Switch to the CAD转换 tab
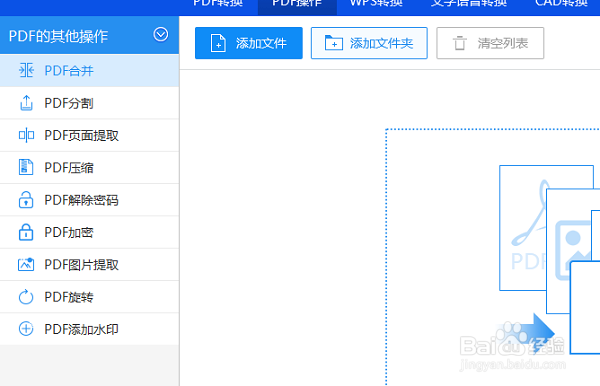Screen dimensions: 600x386 [x=561, y=3]
